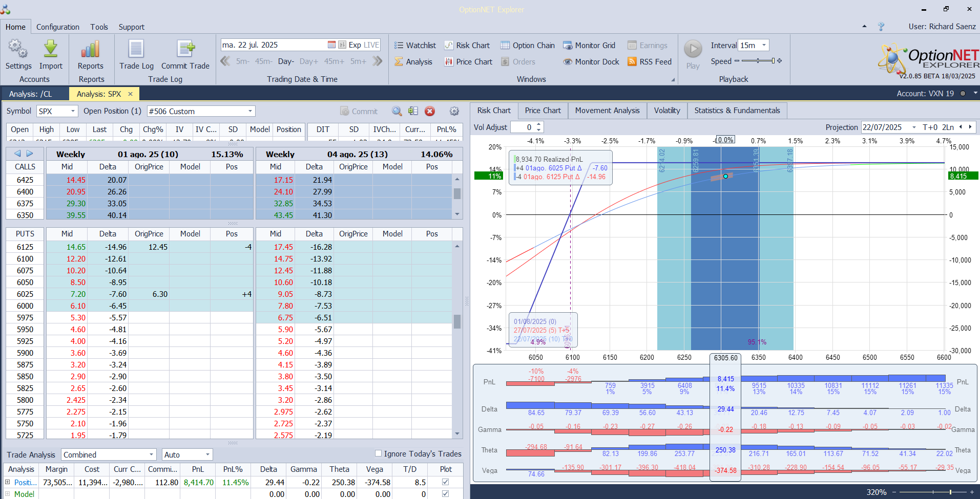Click the 45m+ time step button
The height and width of the screenshot is (499, 980).
(x=334, y=61)
